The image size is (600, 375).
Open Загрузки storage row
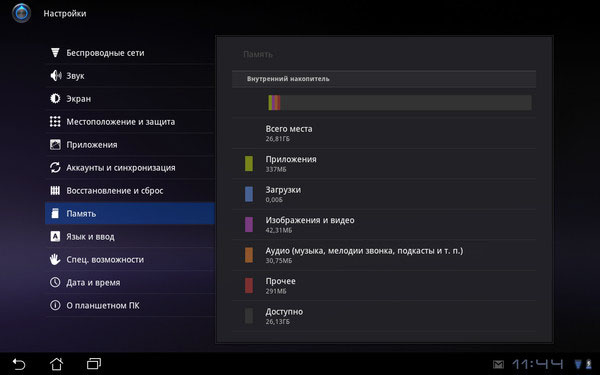point(384,194)
